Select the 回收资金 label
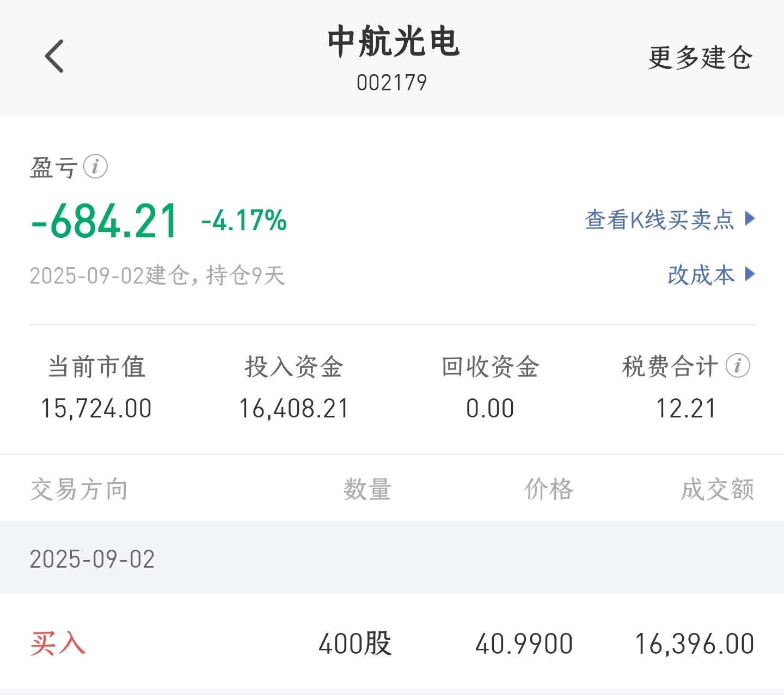Screen dimensions: 784x695 (x=490, y=367)
